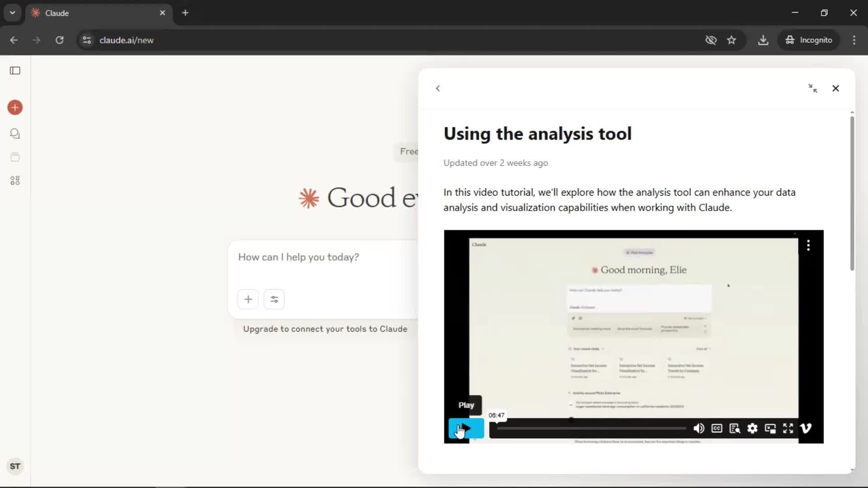Bookmark this page with star icon
This screenshot has width=868, height=488.
click(731, 40)
